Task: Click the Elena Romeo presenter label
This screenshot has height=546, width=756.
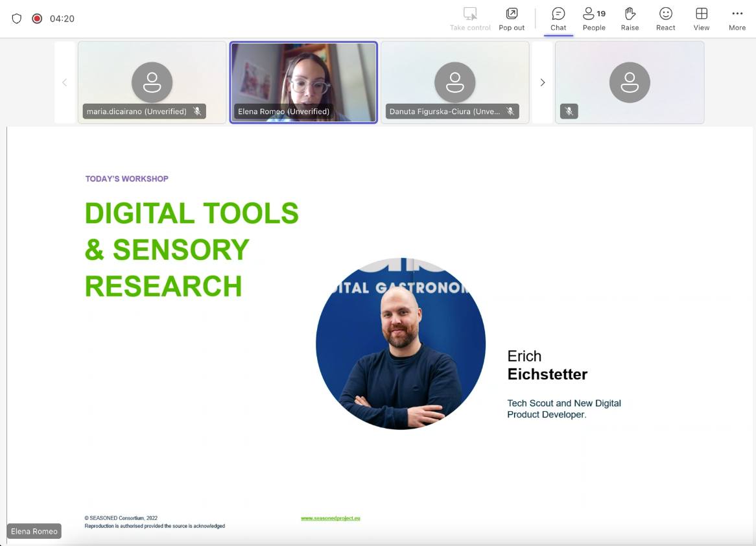Action: click(x=34, y=531)
